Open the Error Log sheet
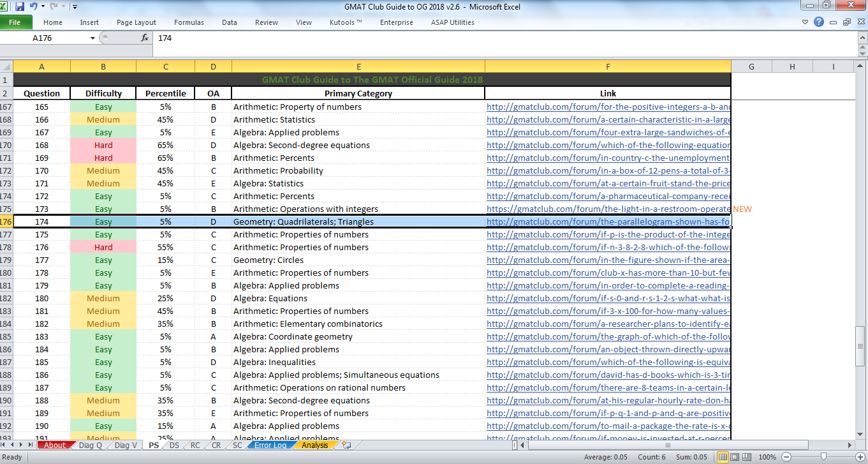The width and height of the screenshot is (868, 464). point(270,445)
